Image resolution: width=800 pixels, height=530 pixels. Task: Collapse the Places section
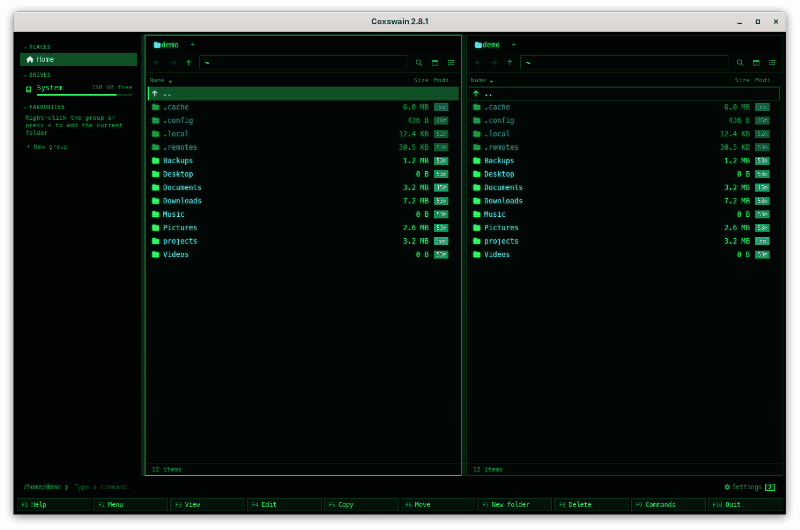pos(25,47)
